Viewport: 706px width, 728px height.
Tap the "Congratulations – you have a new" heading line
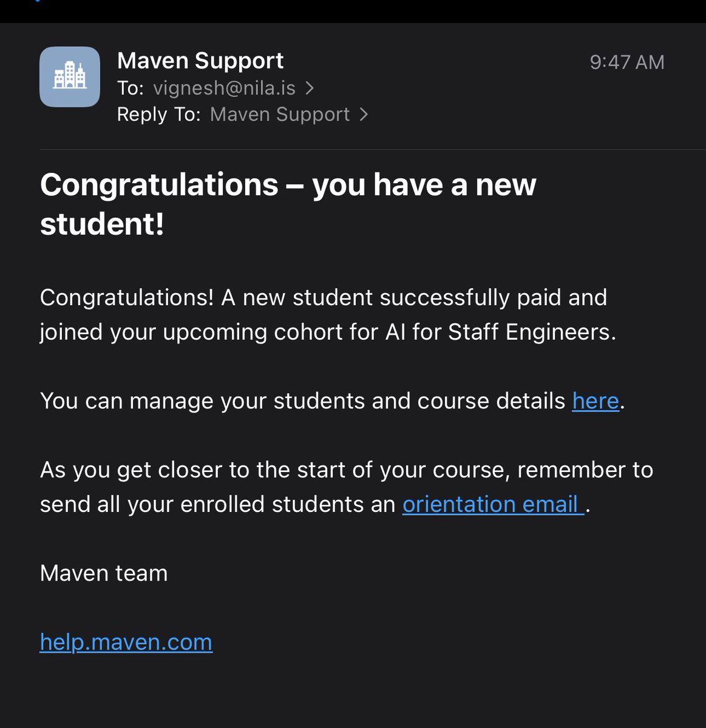point(288,184)
